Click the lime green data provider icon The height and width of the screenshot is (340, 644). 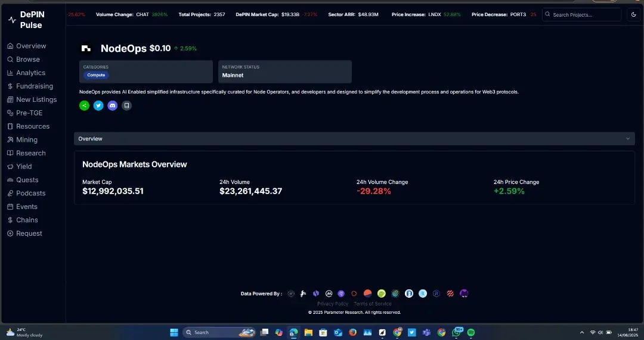[382, 294]
